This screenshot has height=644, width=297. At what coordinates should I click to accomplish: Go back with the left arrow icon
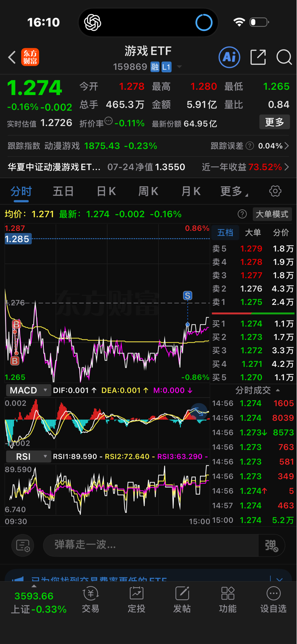pos(12,57)
